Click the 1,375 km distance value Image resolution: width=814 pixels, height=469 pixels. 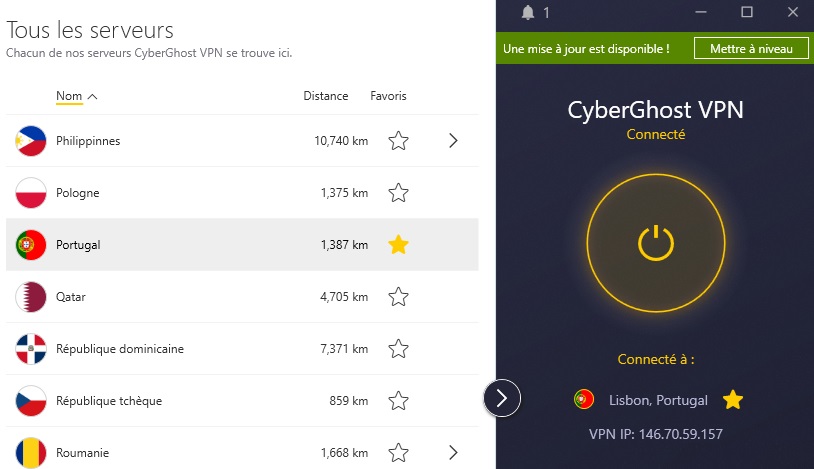344,193
